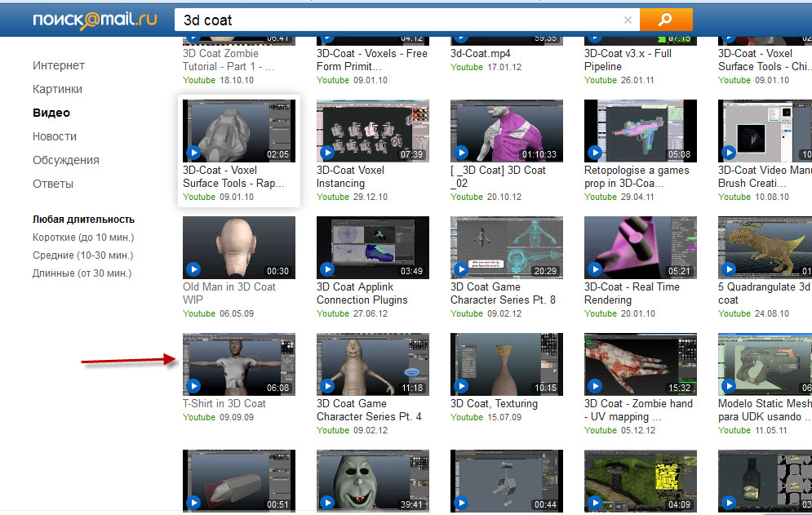Screen dimensions: 812x515
Task: Switch to the Картинки search category
Action: (57, 89)
